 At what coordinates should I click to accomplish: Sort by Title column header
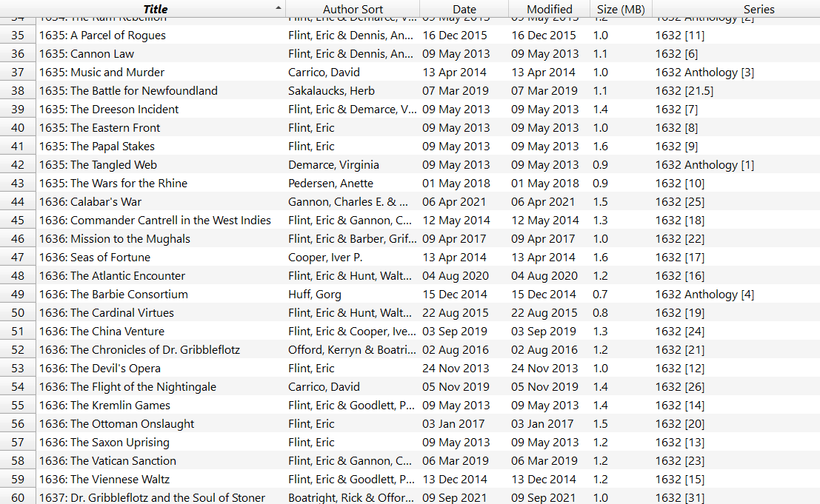point(156,9)
